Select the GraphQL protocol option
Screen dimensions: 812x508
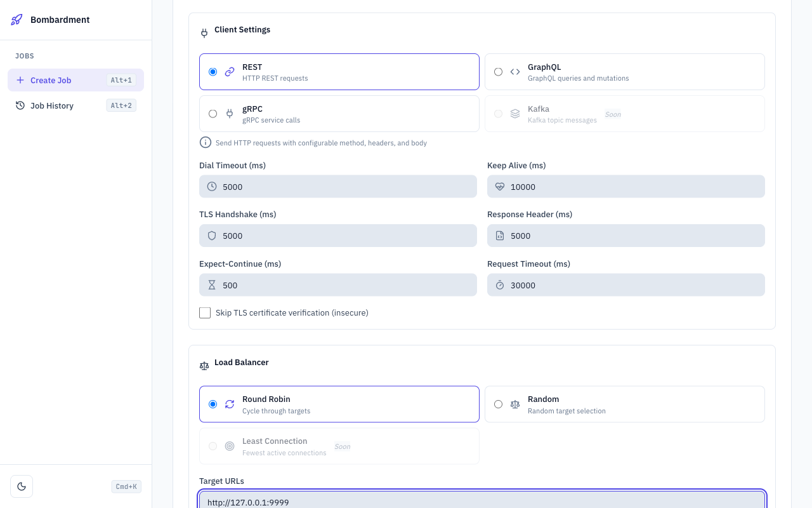tap(498, 72)
